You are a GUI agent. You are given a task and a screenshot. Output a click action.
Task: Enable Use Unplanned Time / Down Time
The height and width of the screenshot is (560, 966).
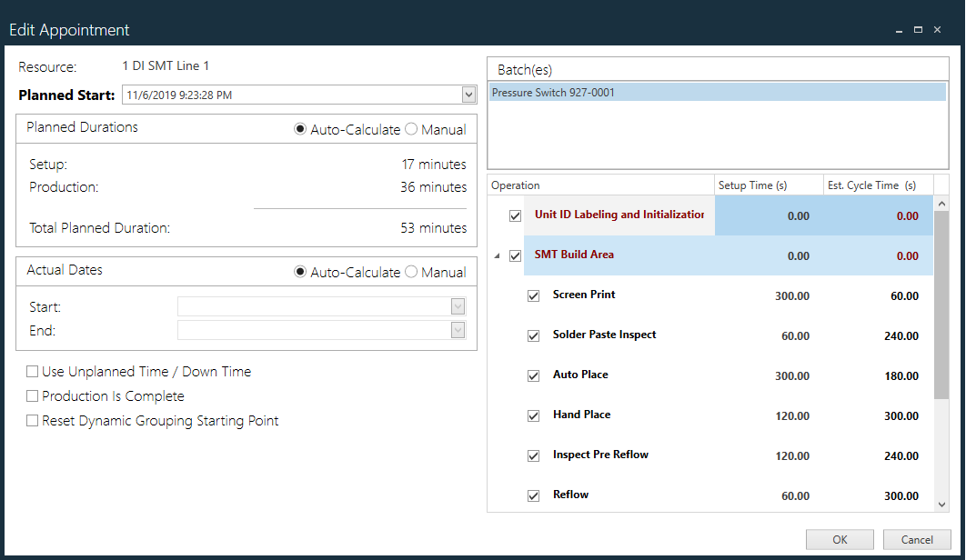click(x=32, y=371)
